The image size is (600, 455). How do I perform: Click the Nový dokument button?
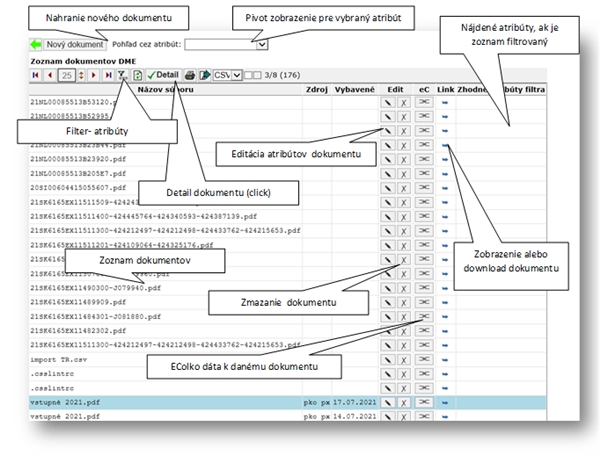tap(75, 44)
